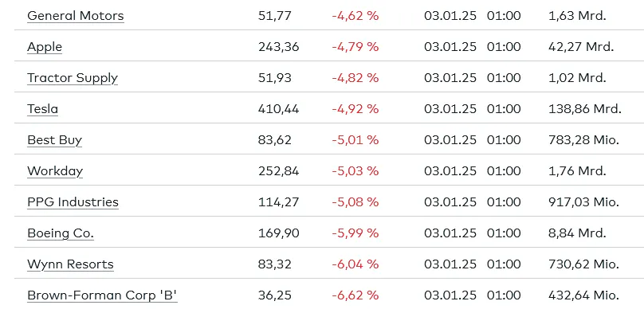The height and width of the screenshot is (309, 644).
Task: Open the Apple stock link
Action: click(x=45, y=47)
